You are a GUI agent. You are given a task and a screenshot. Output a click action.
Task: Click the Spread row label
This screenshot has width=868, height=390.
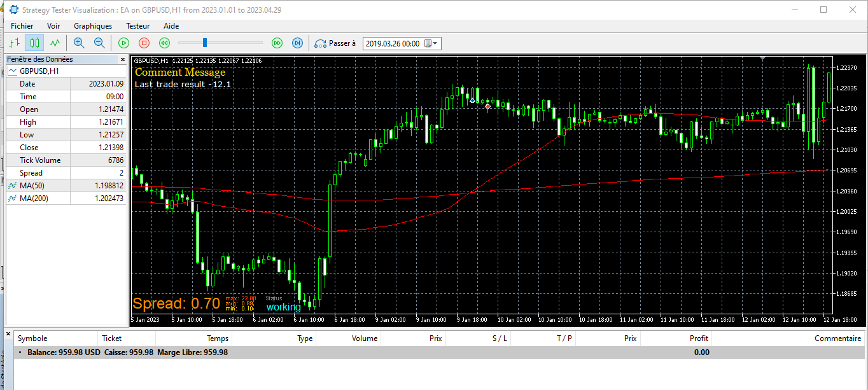click(x=31, y=173)
